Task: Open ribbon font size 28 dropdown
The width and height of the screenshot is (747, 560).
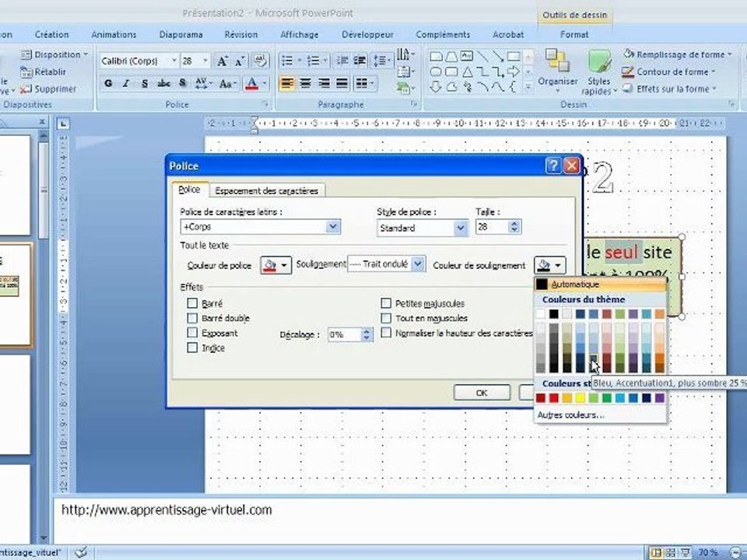Action: [205, 61]
